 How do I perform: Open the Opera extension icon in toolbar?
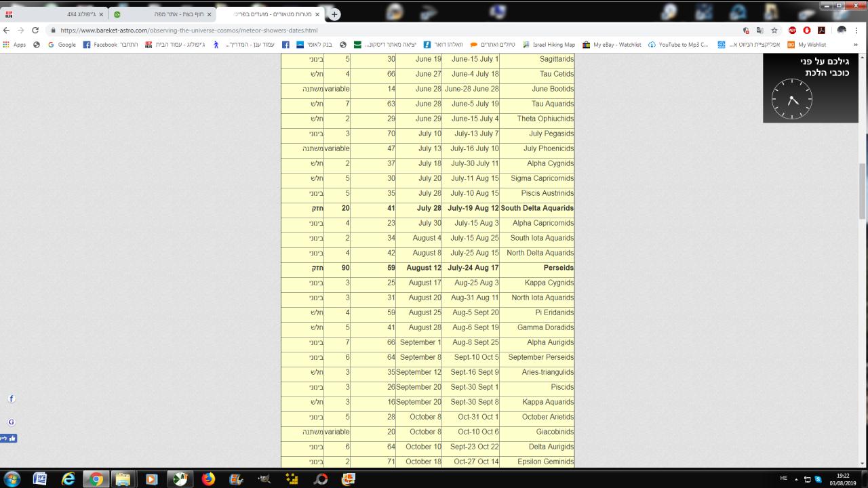[807, 30]
